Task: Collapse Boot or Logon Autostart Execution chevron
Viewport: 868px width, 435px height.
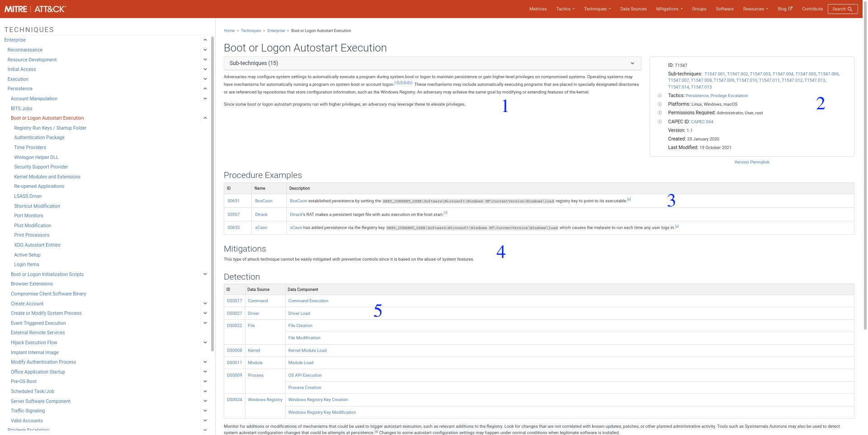Action: tap(205, 118)
